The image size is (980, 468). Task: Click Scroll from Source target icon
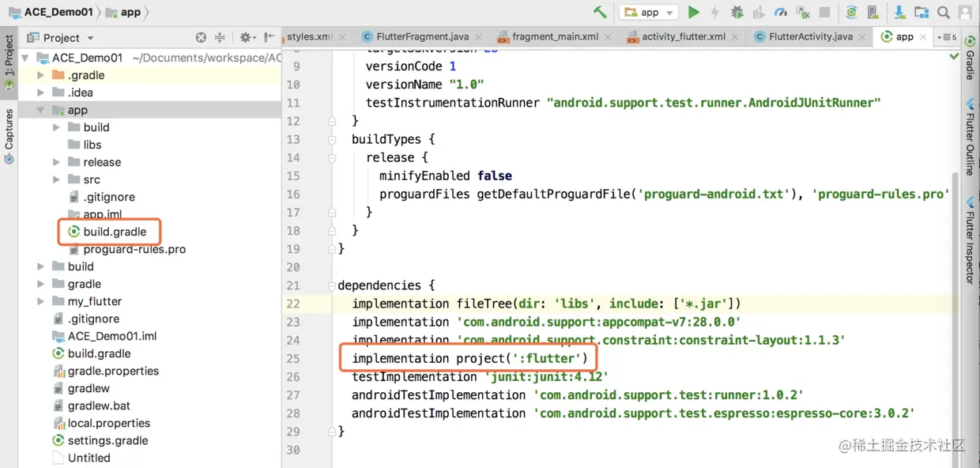tap(201, 37)
